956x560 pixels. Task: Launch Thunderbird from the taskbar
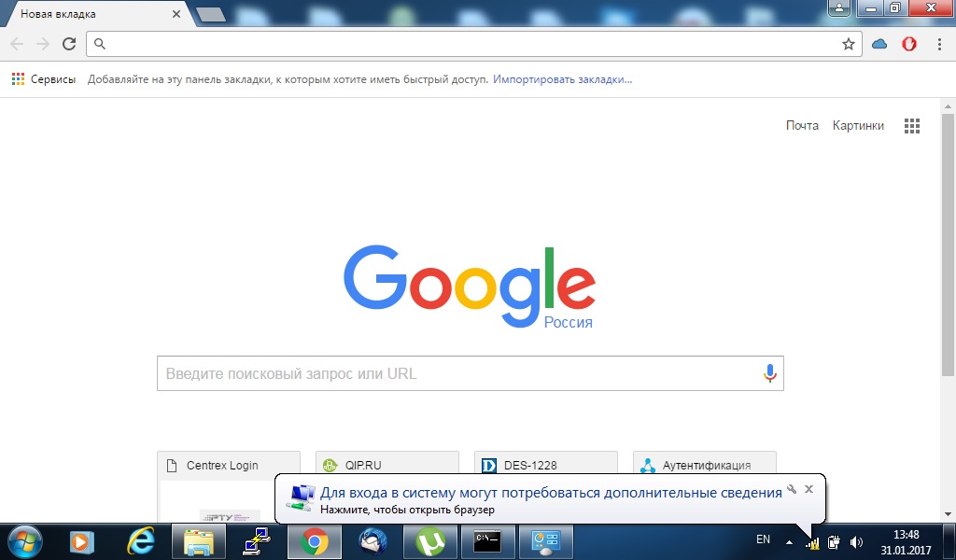373,541
